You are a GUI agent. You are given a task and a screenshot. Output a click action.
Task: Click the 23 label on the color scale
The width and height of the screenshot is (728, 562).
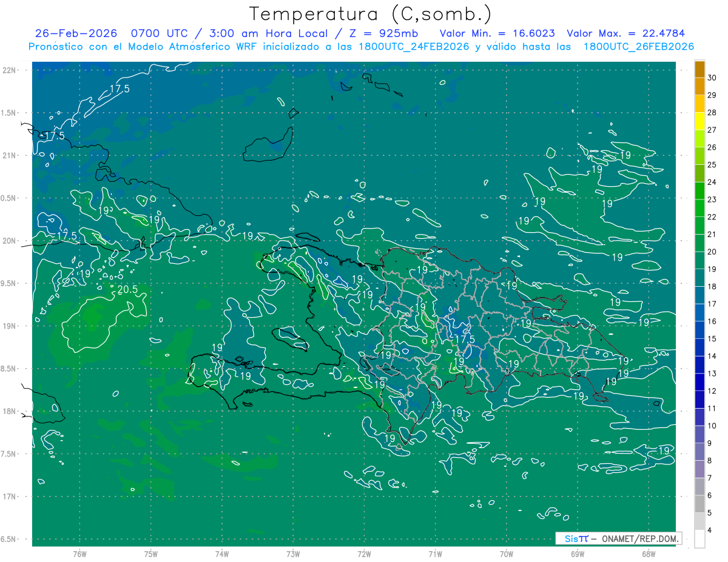712,199
